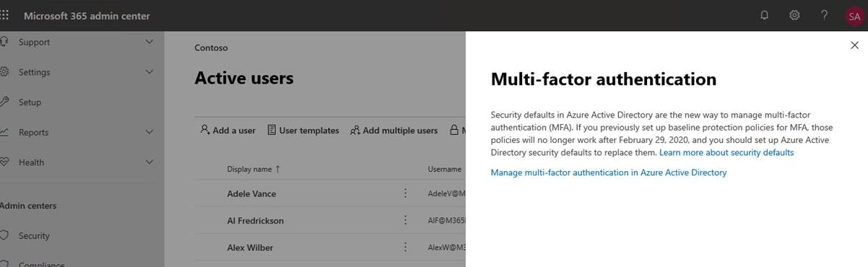The height and width of the screenshot is (267, 868).
Task: Open more actions for Al Fredrickson
Action: (405, 220)
